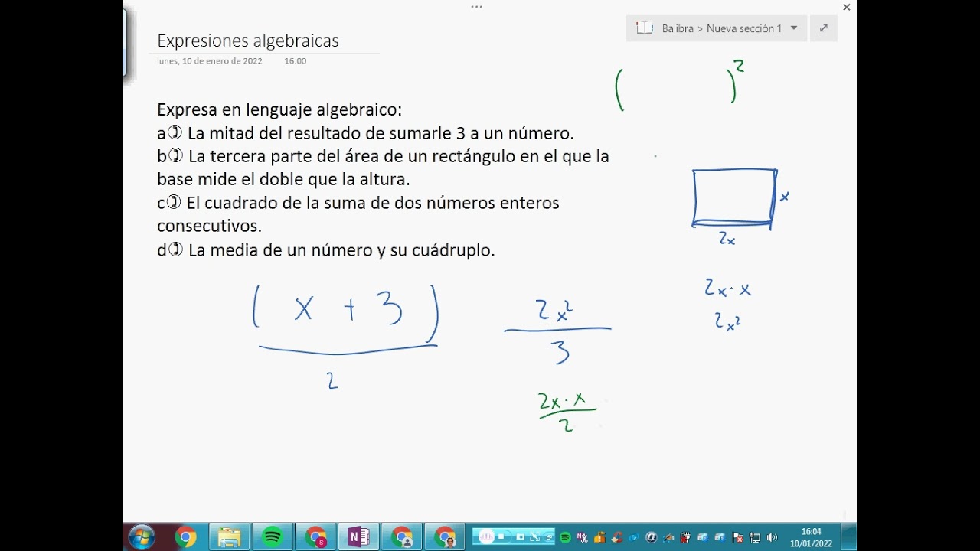Click the handwritten (x + 3) expression

(x=346, y=315)
